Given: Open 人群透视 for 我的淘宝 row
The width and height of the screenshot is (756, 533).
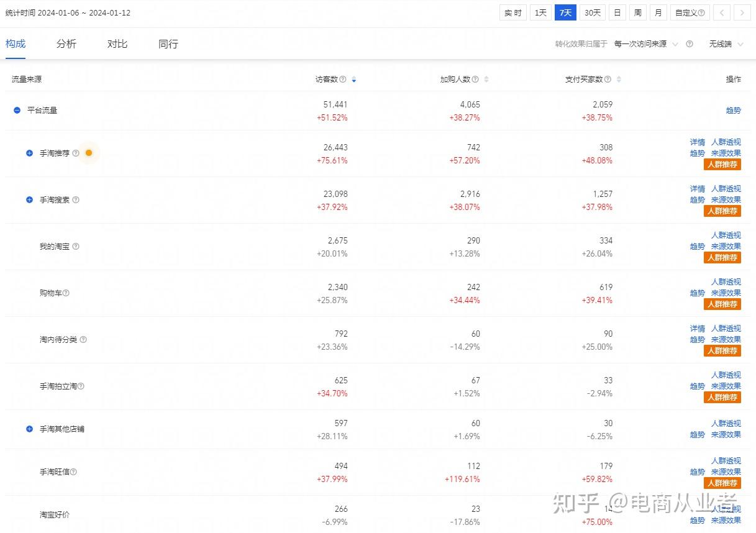Looking at the screenshot, I should (x=726, y=235).
